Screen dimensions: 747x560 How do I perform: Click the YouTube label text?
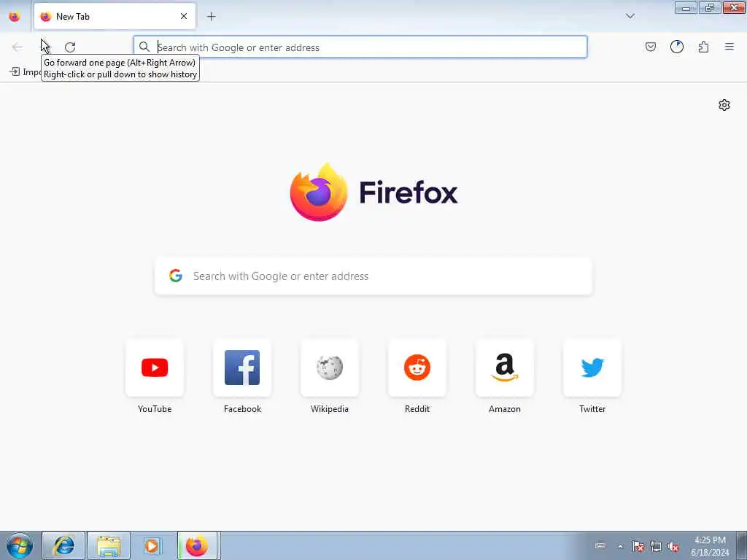155,409
